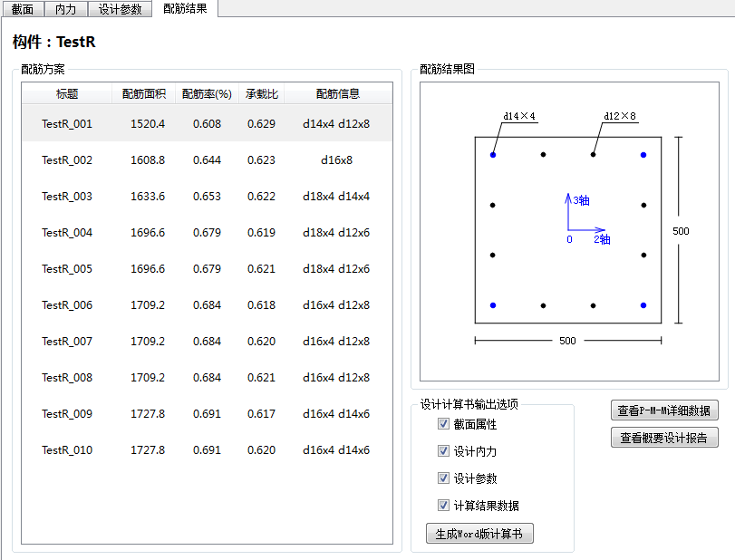The height and width of the screenshot is (560, 735).
Task: Toggle the 计算结果数据 checkbox
Action: 443,506
